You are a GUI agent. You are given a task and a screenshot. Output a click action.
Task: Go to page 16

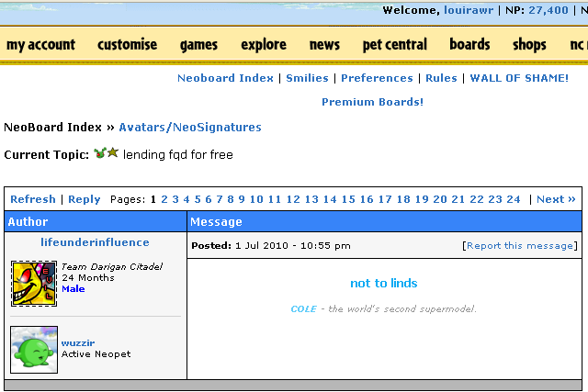[367, 199]
